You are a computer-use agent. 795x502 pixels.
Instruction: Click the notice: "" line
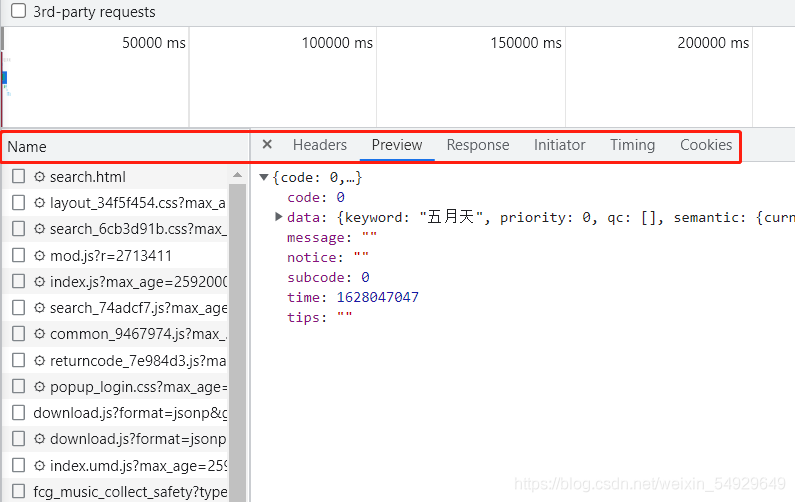[328, 258]
